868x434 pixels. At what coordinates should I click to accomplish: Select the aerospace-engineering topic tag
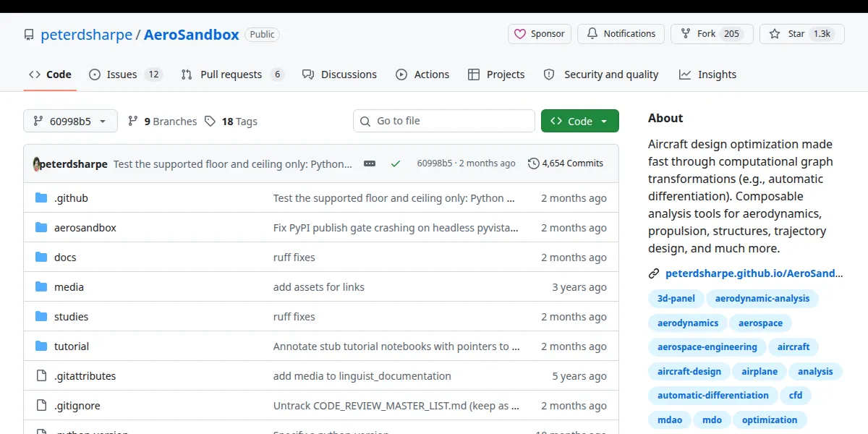tap(707, 347)
